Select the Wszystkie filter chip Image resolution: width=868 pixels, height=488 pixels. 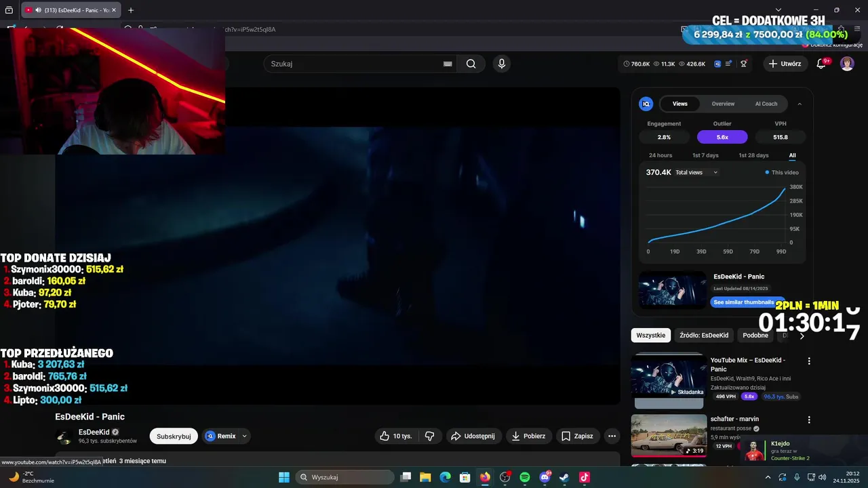point(651,335)
